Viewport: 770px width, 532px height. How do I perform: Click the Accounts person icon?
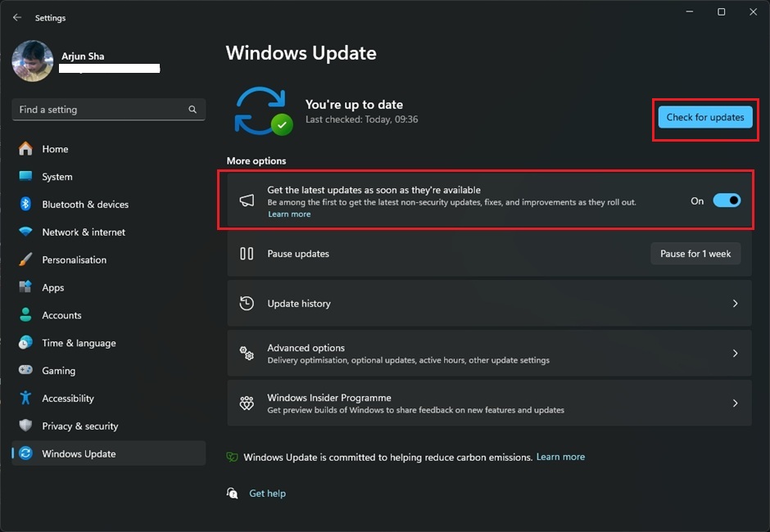pos(25,314)
